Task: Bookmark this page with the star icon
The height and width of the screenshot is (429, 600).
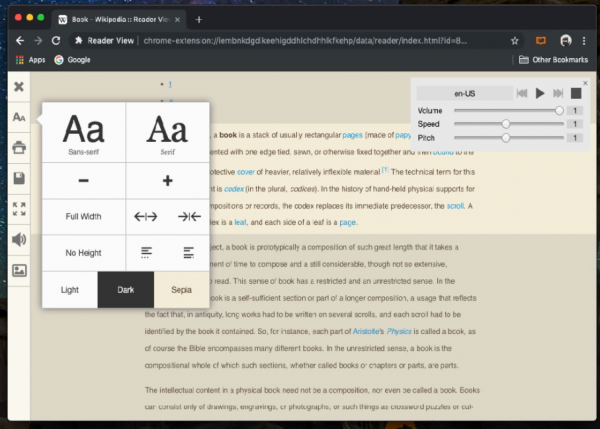Action: pyautogui.click(x=514, y=41)
